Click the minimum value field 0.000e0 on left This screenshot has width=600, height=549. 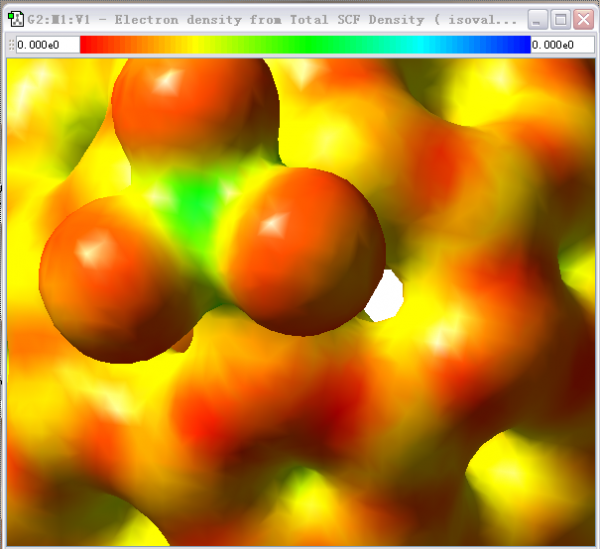click(x=48, y=45)
